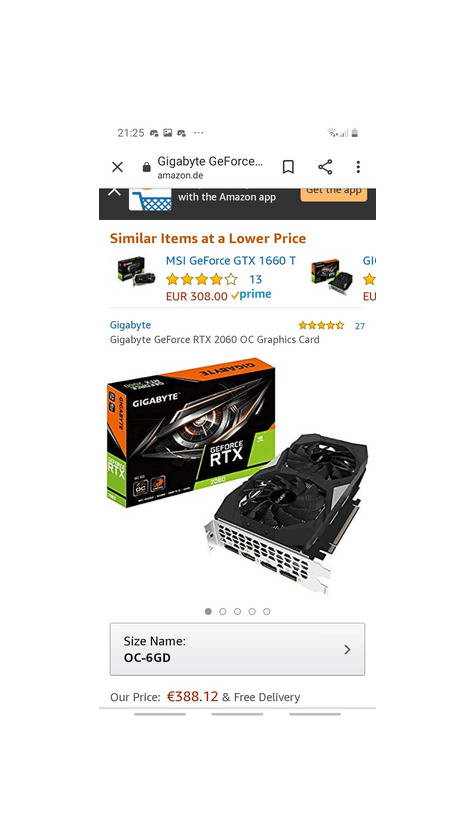The height and width of the screenshot is (840, 475).
Task: Open the second similar item thumbnail
Action: coord(333,275)
